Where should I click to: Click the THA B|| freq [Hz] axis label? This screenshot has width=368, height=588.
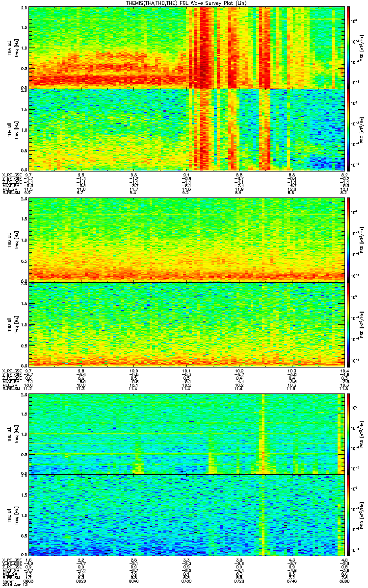[16, 130]
